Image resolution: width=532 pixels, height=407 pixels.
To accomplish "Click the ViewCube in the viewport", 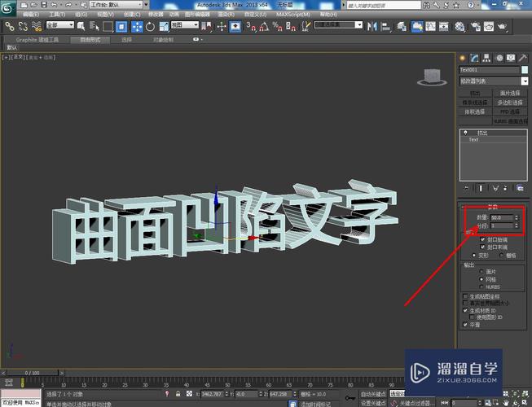I will (x=432, y=77).
